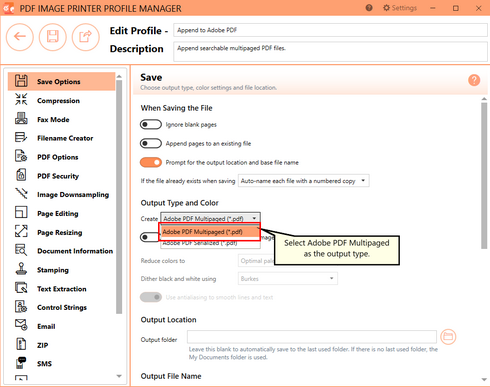
Task: Click the Page Editing icon
Action: click(x=21, y=213)
